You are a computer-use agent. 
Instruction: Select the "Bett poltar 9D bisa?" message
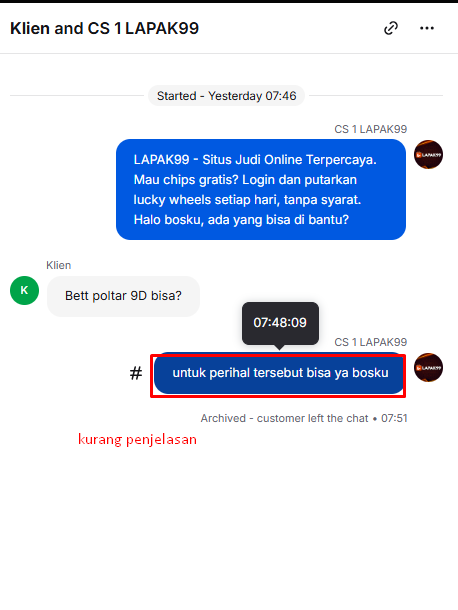pos(123,296)
